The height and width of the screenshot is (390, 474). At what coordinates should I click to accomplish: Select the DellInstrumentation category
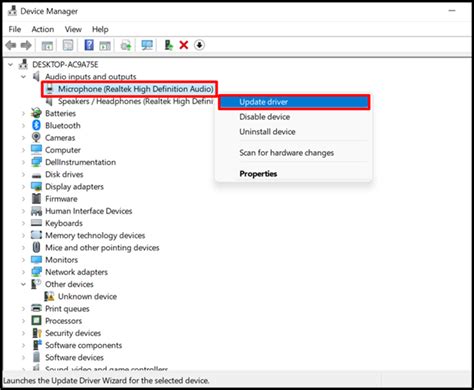pos(80,162)
